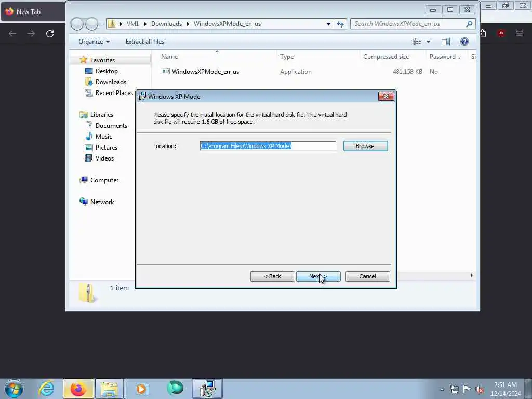This screenshot has height=399, width=532.
Task: Open Desktop in the navigation pane
Action: tap(107, 71)
